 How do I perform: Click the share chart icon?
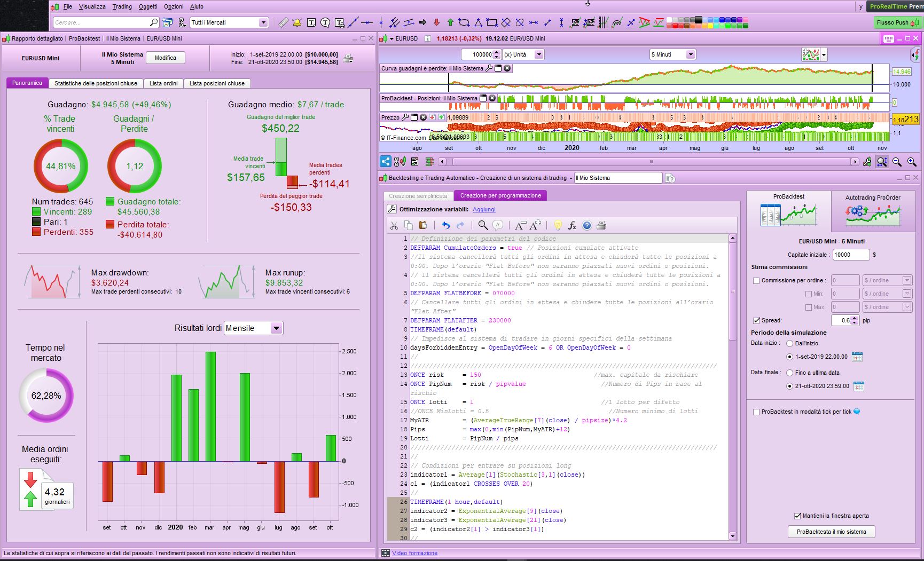(385, 161)
